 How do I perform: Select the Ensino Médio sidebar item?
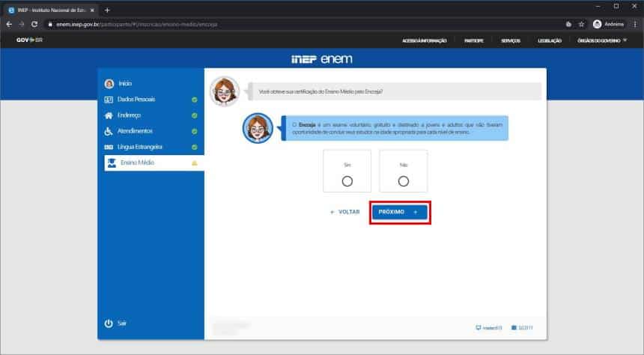[154, 163]
